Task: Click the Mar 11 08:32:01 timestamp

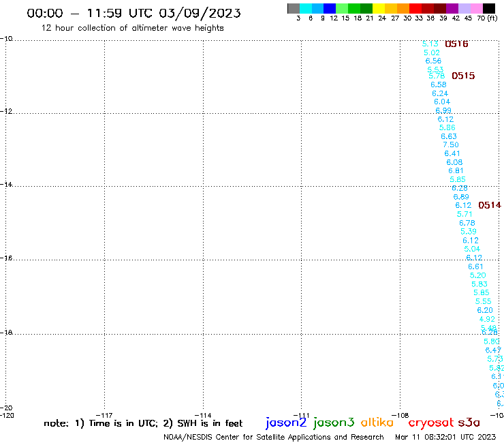Action: 445,438
